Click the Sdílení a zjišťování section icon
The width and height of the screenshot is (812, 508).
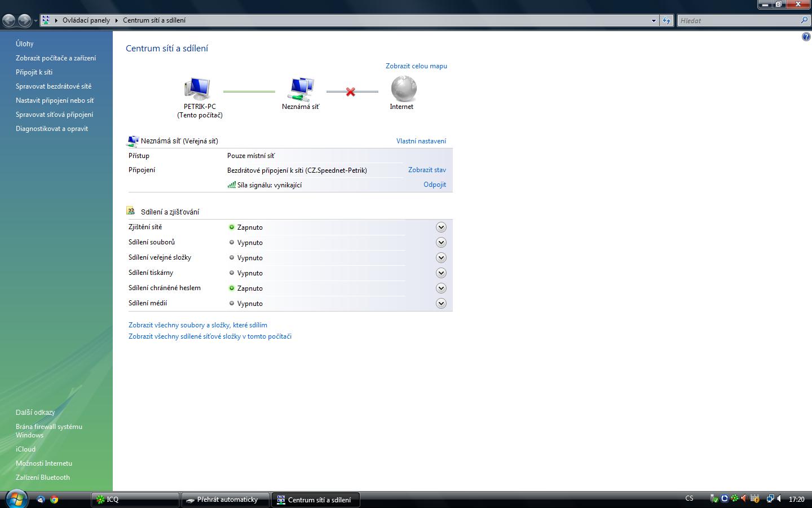click(131, 211)
